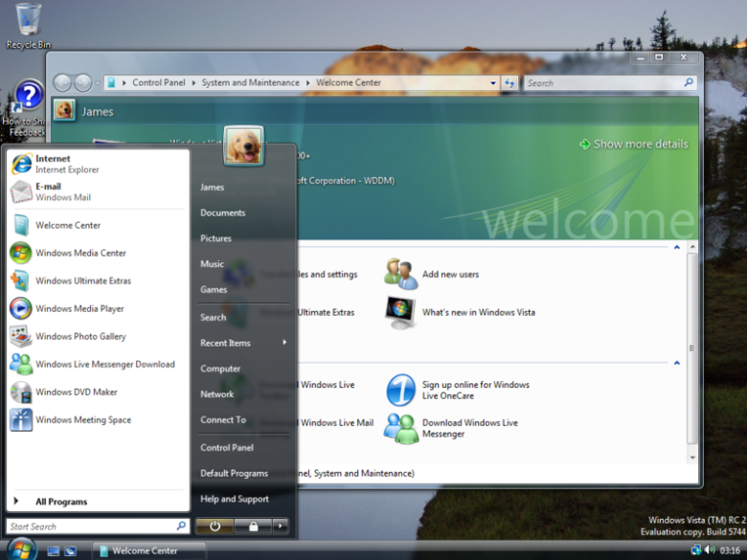Image resolution: width=747 pixels, height=560 pixels.
Task: Click the golden retriever user picture in Start menu
Action: pyautogui.click(x=243, y=146)
